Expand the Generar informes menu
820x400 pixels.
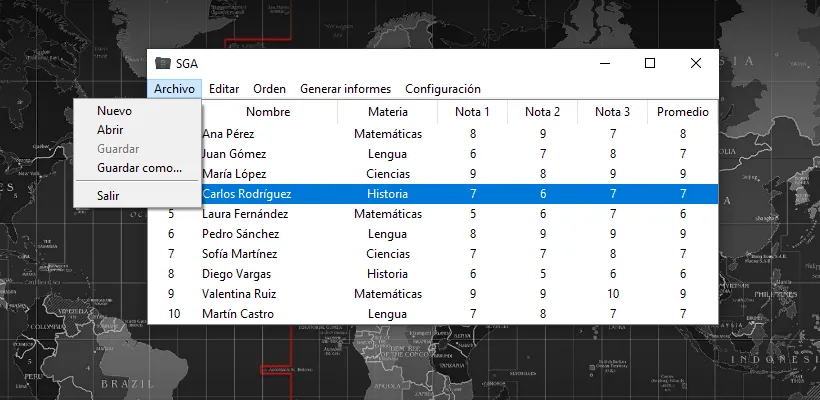click(x=345, y=89)
